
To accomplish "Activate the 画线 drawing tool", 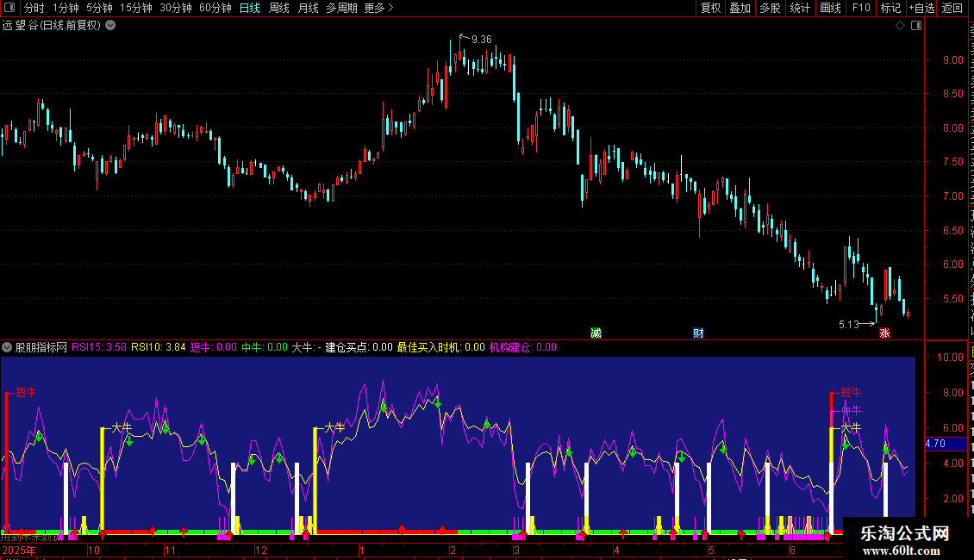I will pyautogui.click(x=831, y=8).
